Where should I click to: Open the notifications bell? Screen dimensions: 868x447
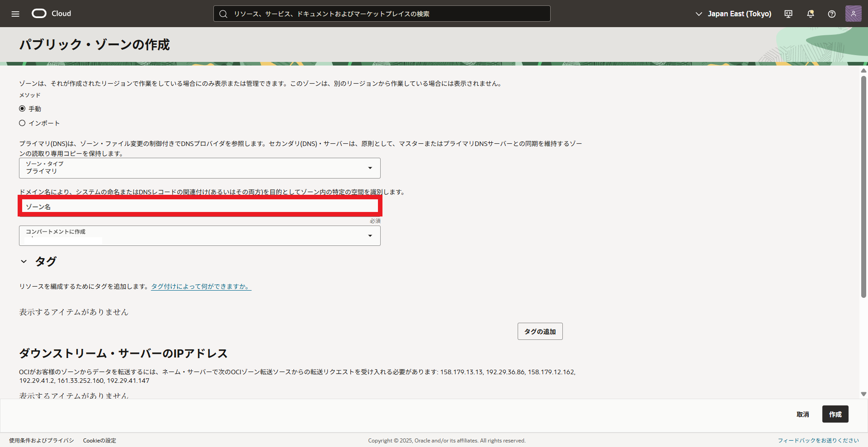click(811, 14)
